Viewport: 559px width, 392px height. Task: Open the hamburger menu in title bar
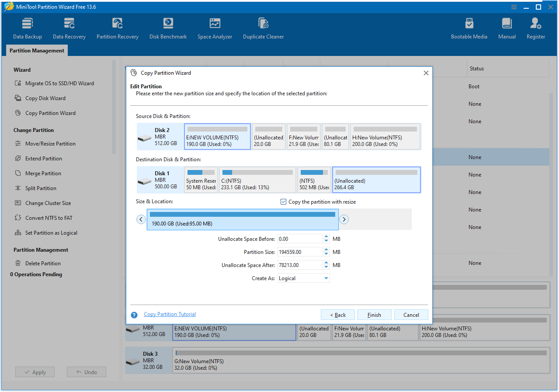click(x=514, y=7)
